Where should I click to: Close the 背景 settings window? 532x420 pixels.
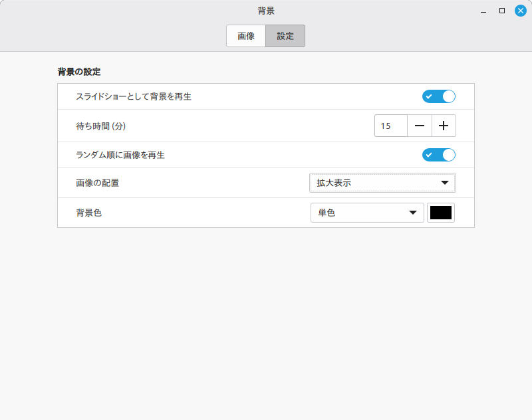[521, 11]
